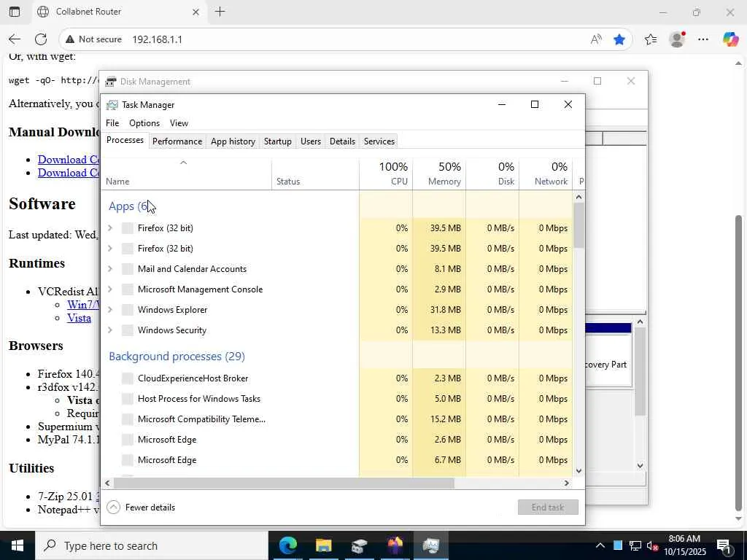Viewport: 747px width, 560px height.
Task: Sort by the Name column header
Action: pyautogui.click(x=186, y=174)
